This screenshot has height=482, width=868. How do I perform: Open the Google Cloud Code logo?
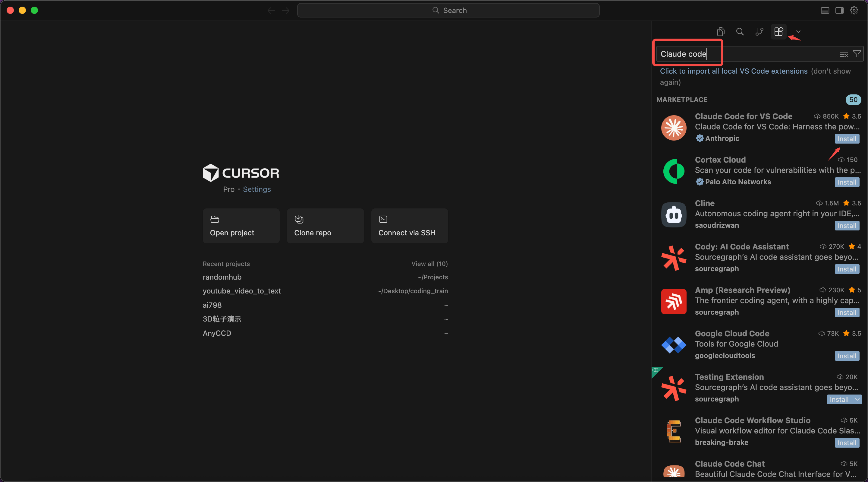coord(674,345)
